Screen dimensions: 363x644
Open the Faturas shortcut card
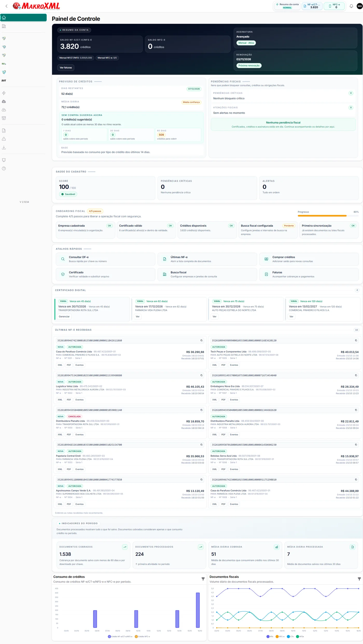309,274
